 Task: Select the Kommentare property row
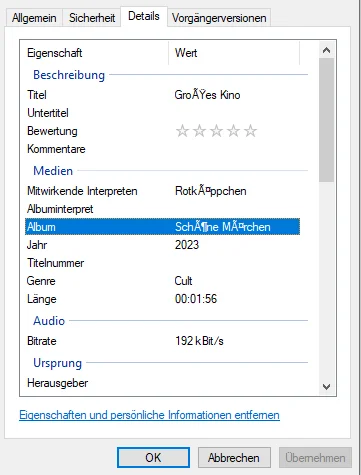click(x=163, y=149)
